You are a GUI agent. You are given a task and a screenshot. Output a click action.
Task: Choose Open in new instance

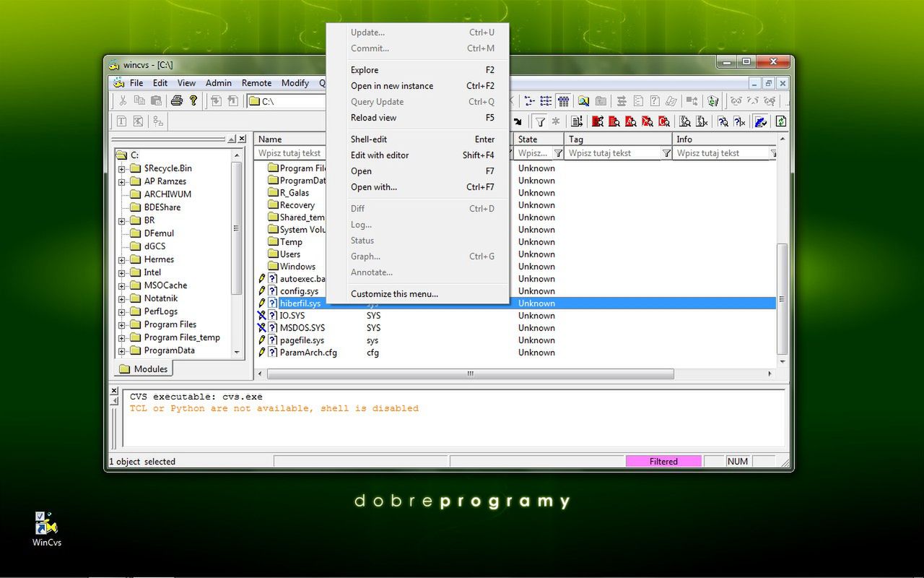point(418,86)
